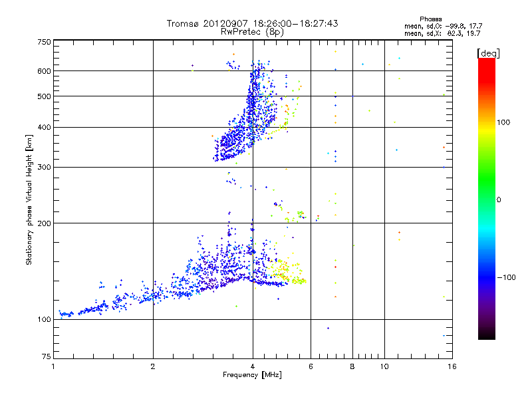The width and height of the screenshot is (532, 399).
Task: Click the y-axis tick label '500'
Action: [x=44, y=96]
